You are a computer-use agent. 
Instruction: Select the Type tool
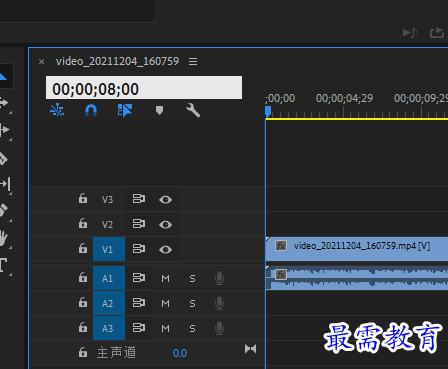point(3,265)
